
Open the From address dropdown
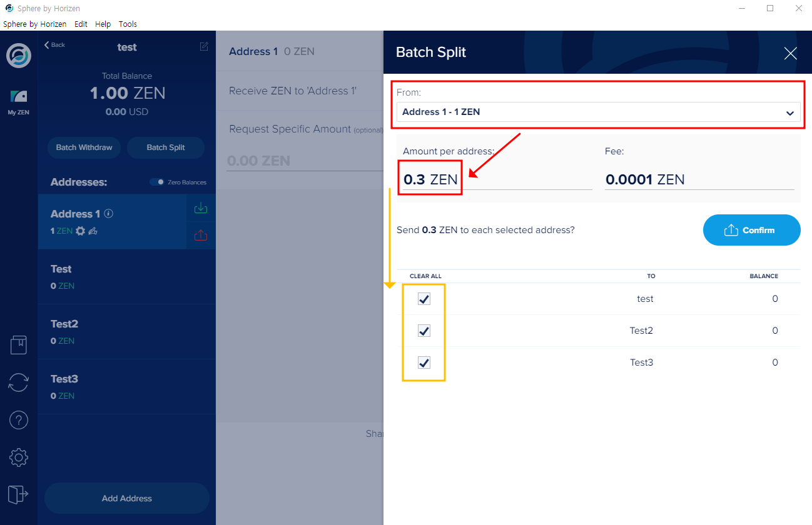tap(597, 112)
